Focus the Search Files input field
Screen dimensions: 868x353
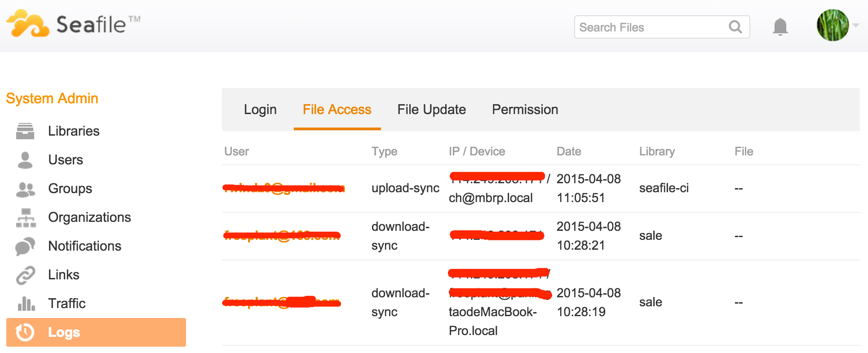click(651, 27)
